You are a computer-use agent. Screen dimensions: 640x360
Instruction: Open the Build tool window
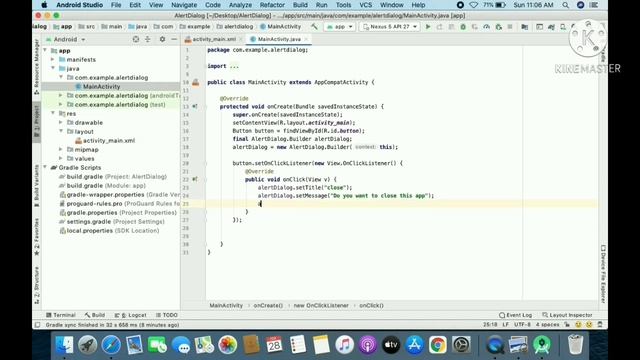95,315
